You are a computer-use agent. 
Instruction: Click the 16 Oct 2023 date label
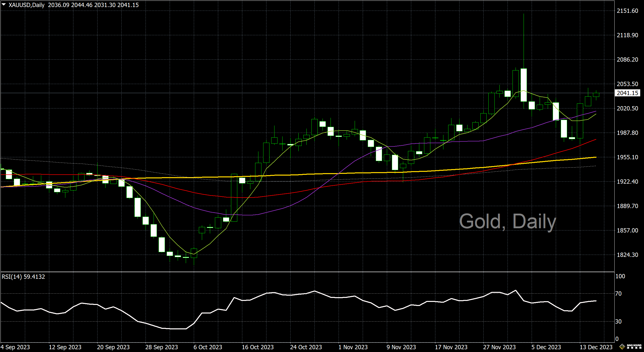coord(258,347)
